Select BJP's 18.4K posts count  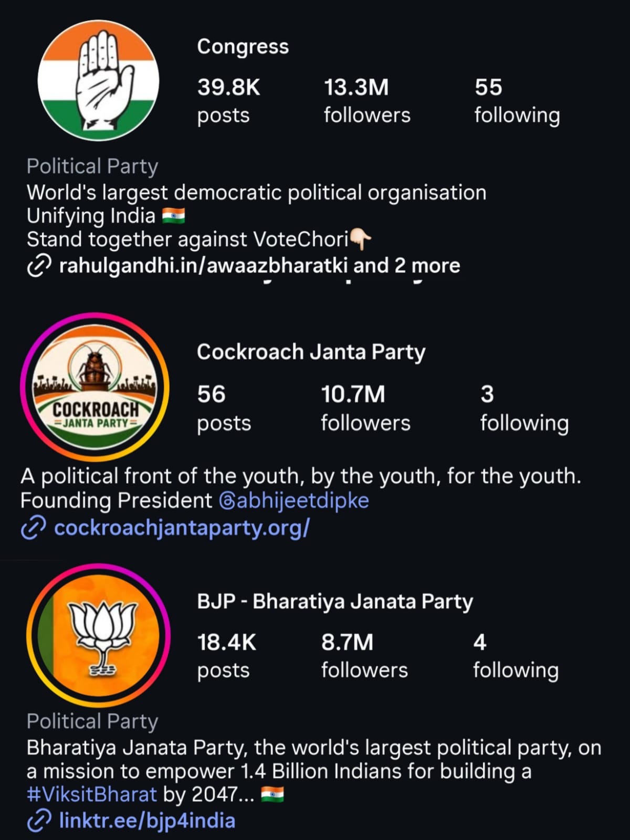coord(226,656)
